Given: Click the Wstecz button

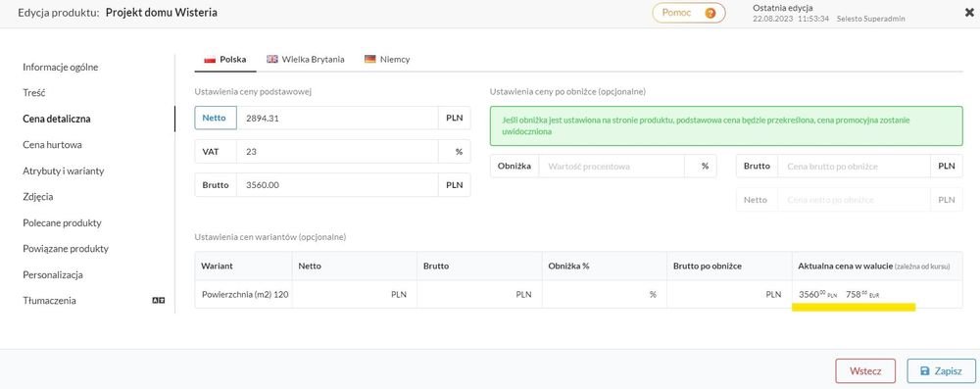Looking at the screenshot, I should coord(865,370).
